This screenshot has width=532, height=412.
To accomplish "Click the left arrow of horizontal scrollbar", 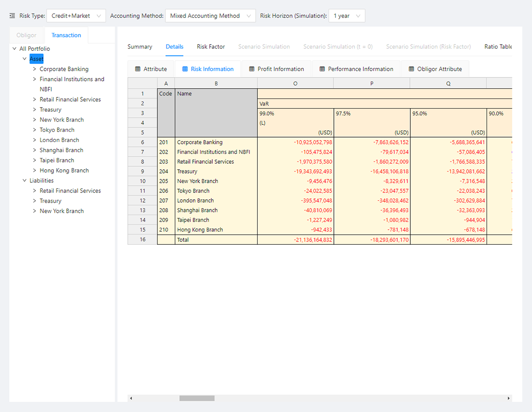I will (x=131, y=398).
